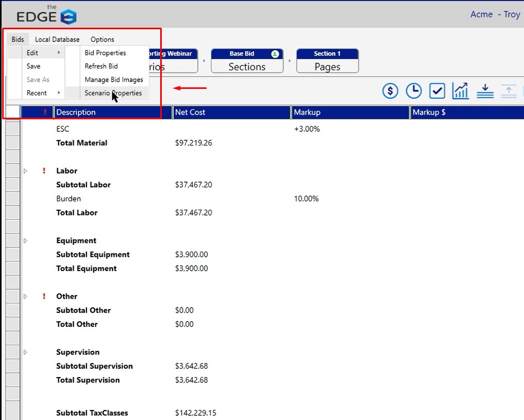524x420 pixels.
Task: Expand the Other row group
Action: (25, 297)
